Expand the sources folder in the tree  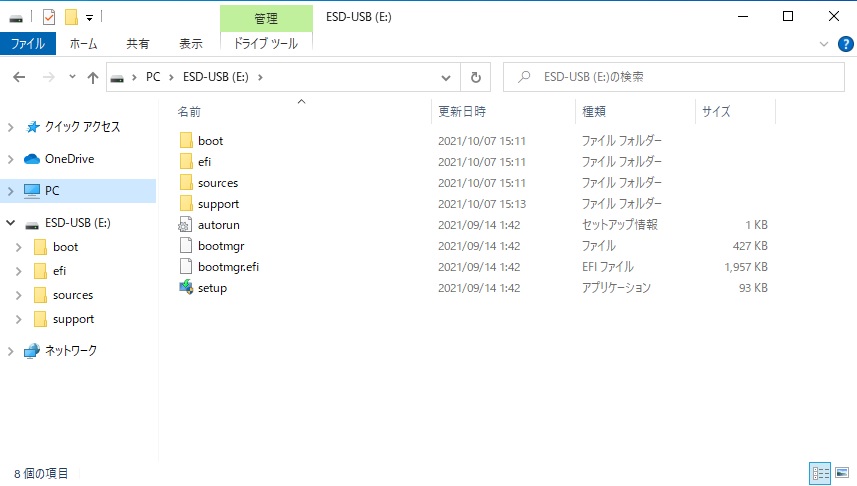click(x=19, y=295)
